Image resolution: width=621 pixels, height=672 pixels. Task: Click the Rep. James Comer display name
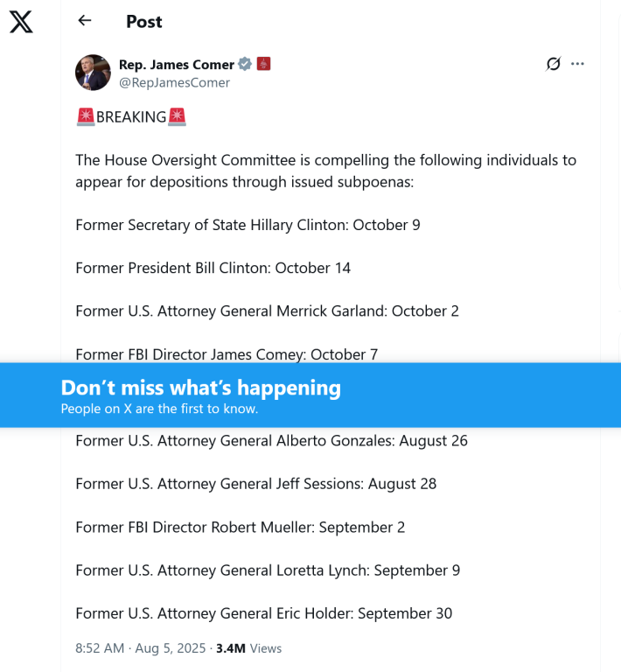click(177, 64)
